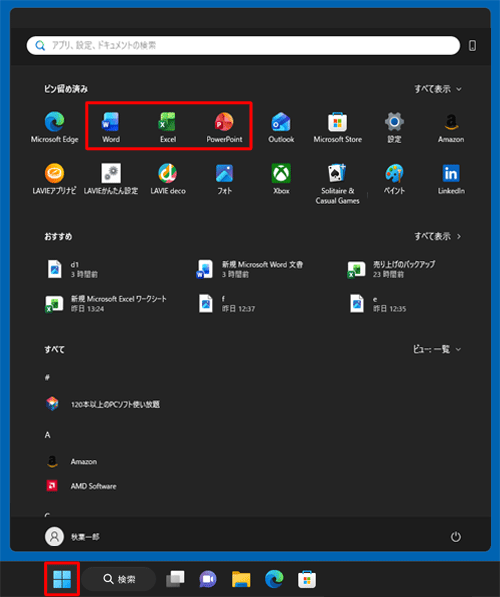Launch Word from pinned apps
Image resolution: width=500 pixels, height=597 pixels.
pos(111,128)
